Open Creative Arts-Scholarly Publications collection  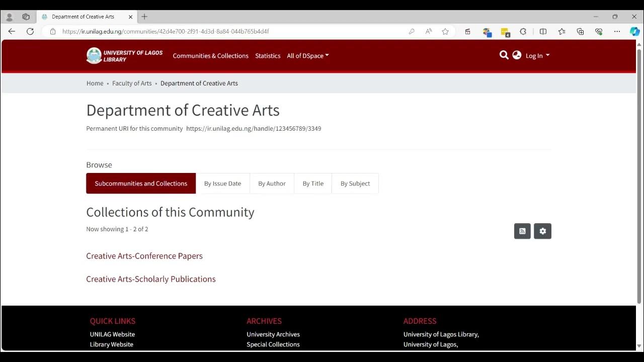pyautogui.click(x=151, y=279)
